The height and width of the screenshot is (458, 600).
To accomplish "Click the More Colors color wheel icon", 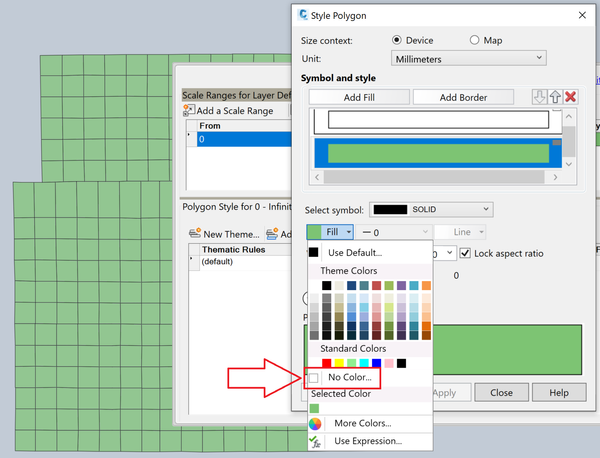I will tap(315, 424).
